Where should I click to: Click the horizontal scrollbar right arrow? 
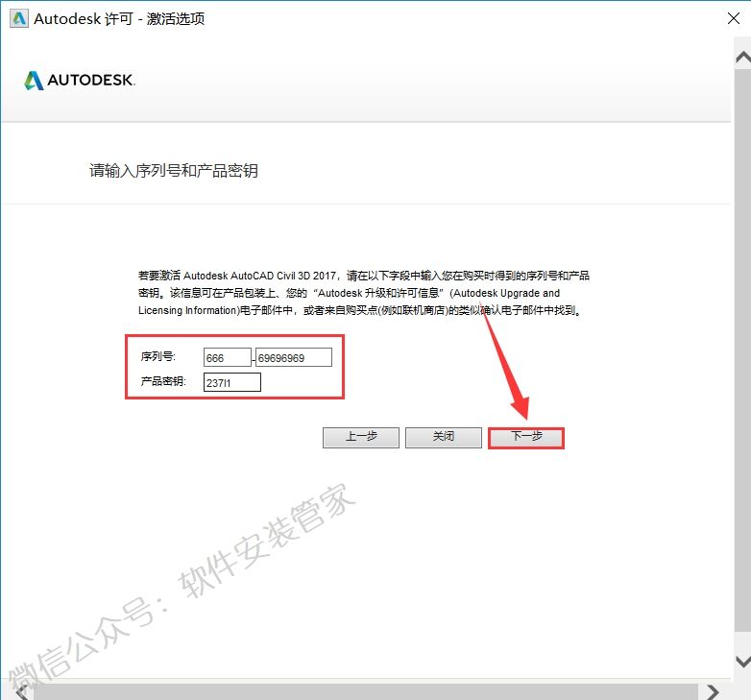(713, 690)
